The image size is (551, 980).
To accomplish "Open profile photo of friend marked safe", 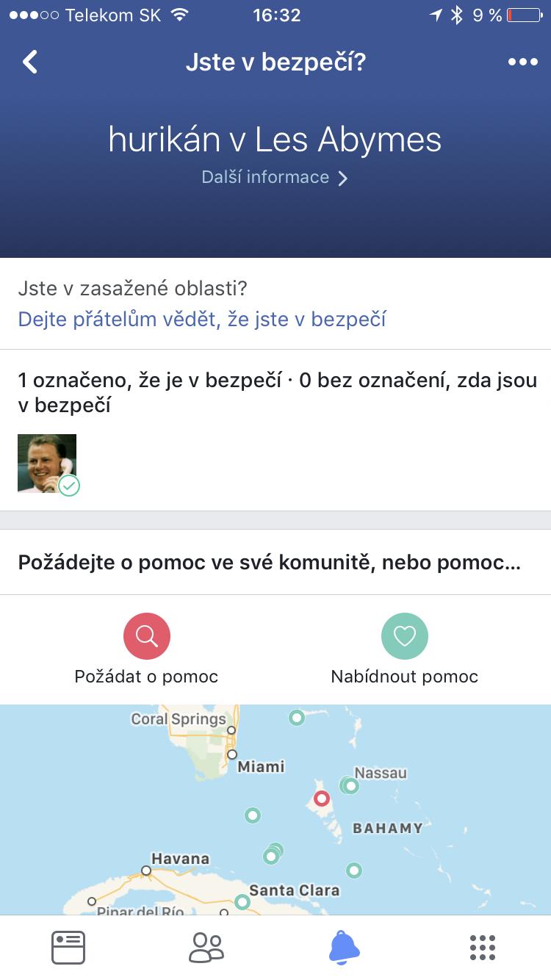I will point(46,462).
